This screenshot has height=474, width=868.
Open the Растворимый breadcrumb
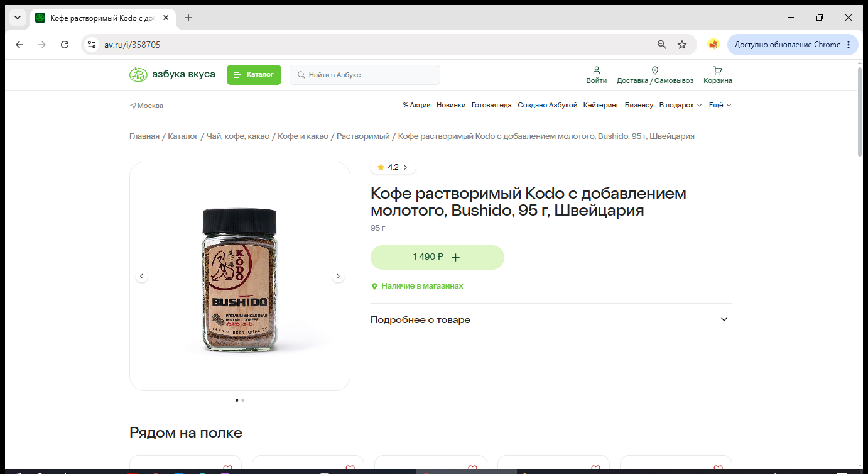click(363, 136)
